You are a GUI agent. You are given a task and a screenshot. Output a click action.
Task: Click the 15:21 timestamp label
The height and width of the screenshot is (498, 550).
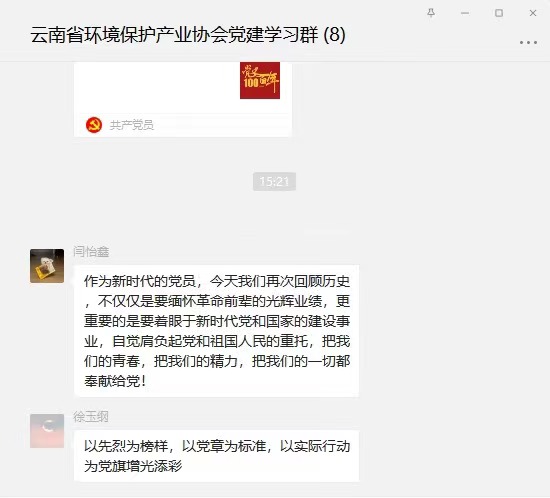pos(274,181)
